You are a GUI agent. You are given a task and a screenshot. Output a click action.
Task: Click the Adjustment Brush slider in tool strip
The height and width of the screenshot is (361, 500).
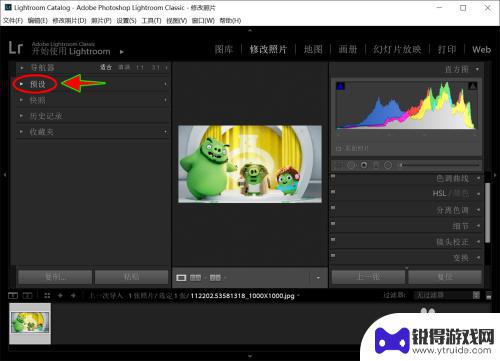[439, 165]
